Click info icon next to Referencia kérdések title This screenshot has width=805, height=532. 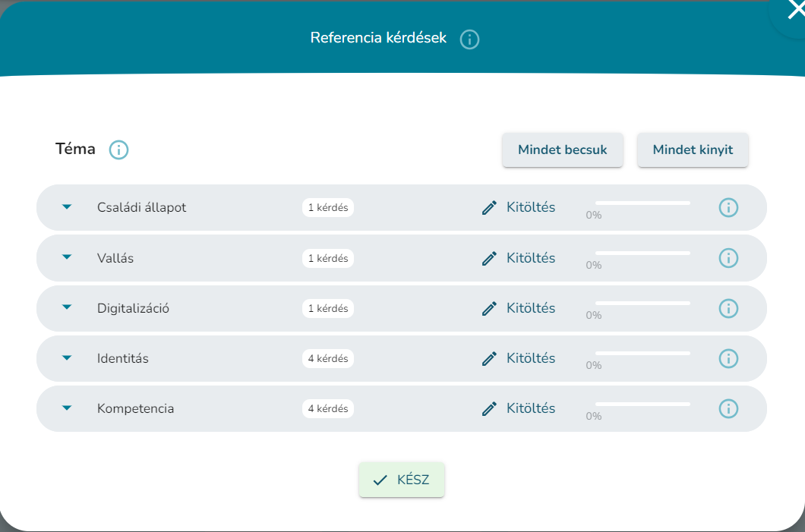(x=469, y=39)
